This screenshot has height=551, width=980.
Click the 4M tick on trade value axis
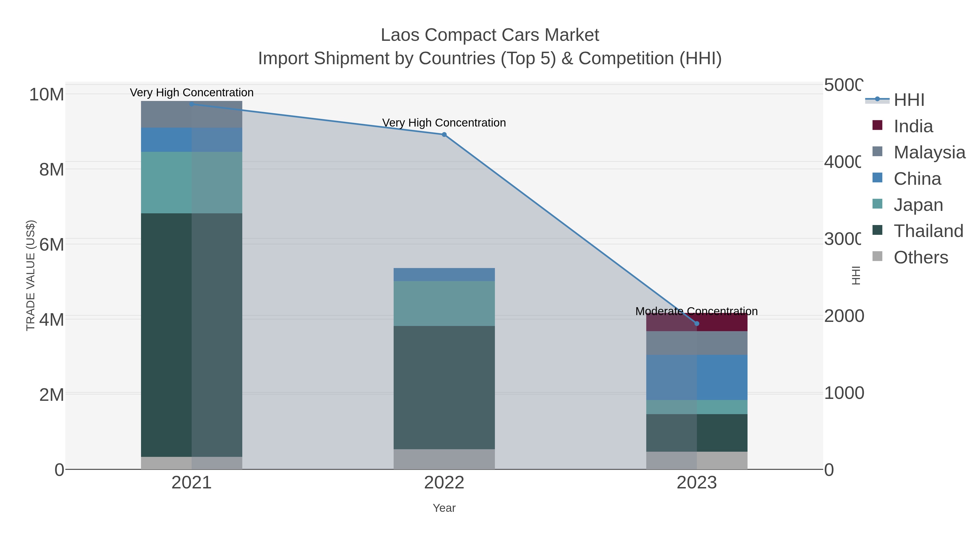51,320
